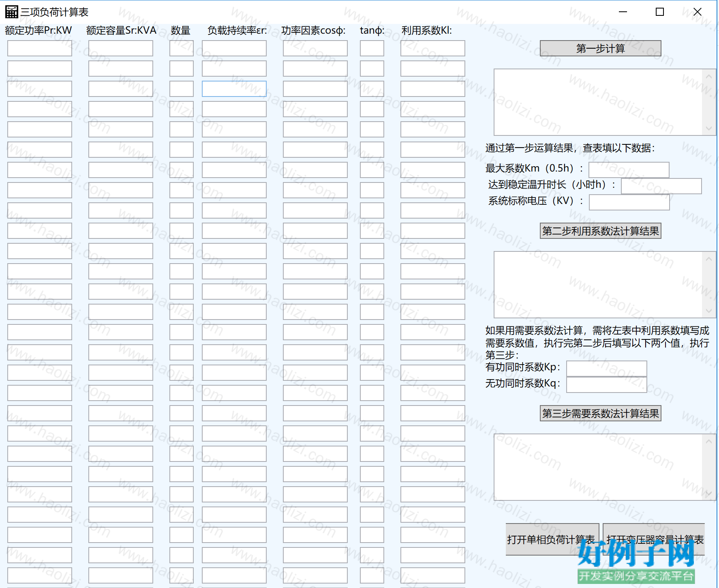Viewport: 719px width, 588px height.
Task: Click up arrow of first result box scrollbar
Action: [x=708, y=76]
